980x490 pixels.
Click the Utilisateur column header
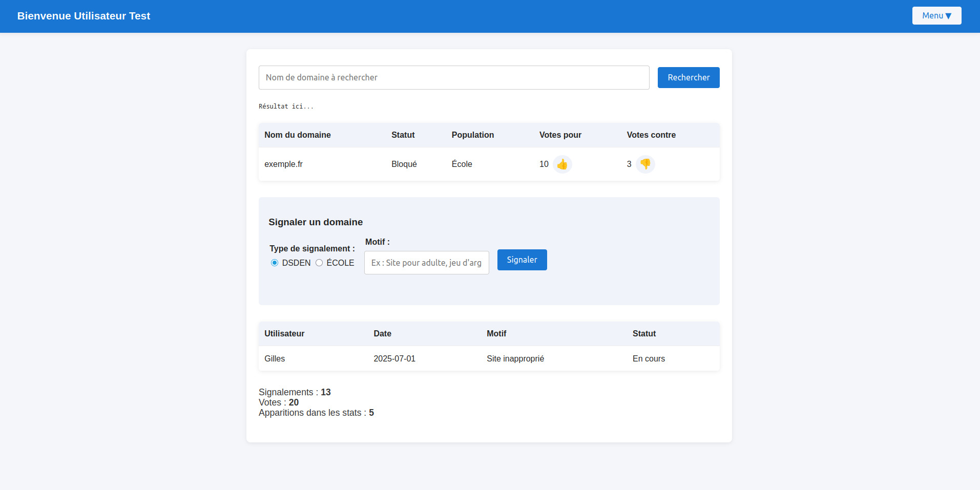click(x=284, y=334)
